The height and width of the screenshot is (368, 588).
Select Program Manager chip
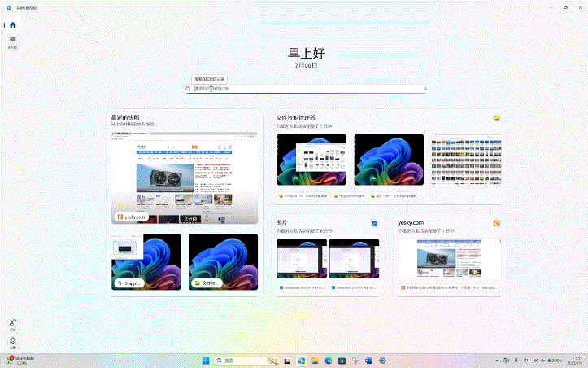(348, 196)
